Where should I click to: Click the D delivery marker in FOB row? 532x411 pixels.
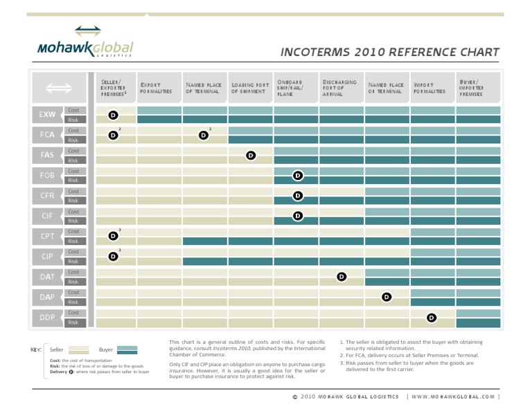298,176
